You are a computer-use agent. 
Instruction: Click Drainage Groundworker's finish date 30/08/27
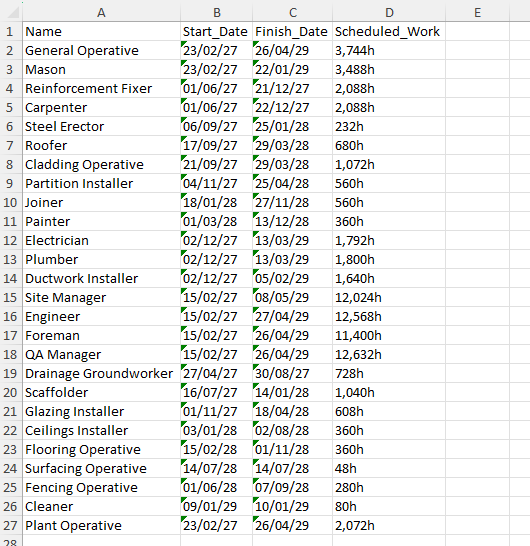coord(293,373)
